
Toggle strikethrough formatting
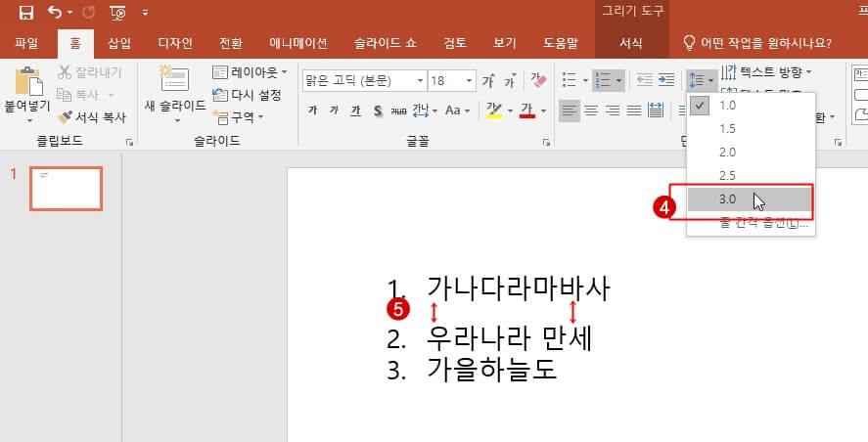click(x=398, y=110)
